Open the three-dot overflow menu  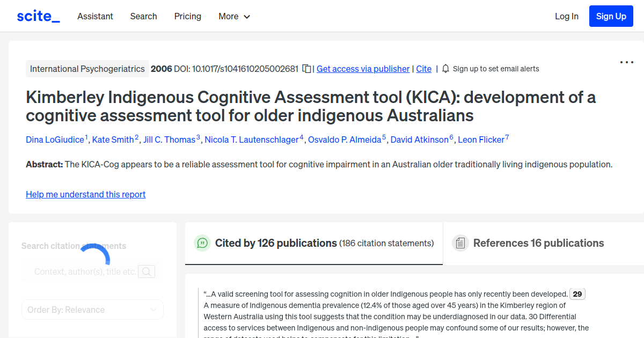626,62
